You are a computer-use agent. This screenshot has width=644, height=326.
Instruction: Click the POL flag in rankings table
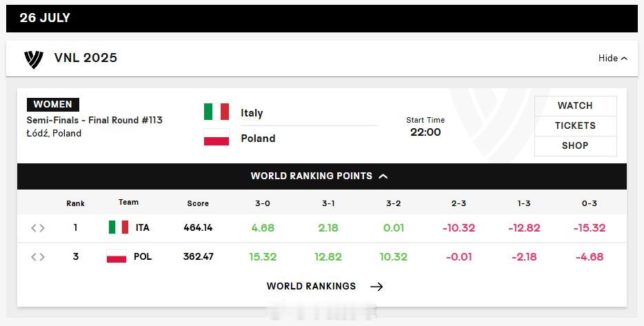(x=117, y=256)
